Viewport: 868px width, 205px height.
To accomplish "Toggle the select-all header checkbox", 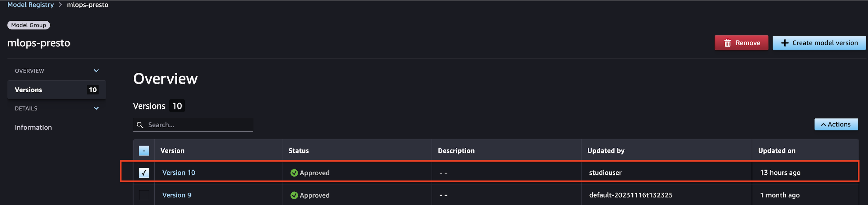I will tap(144, 150).
